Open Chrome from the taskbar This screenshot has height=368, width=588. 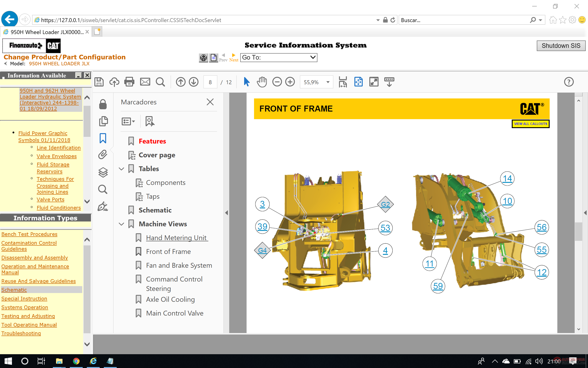tap(76, 361)
